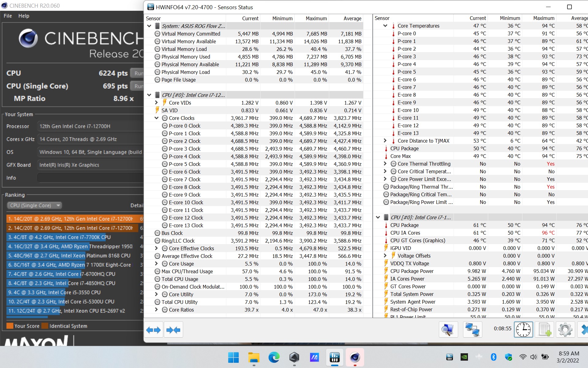Image resolution: width=588 pixels, height=368 pixels.
Task: Select ranking entry 11 Xeon E5-2697 v2
Action: point(75,311)
